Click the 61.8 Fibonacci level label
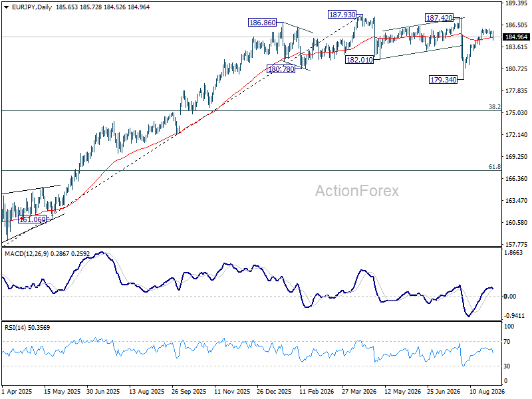Viewport: 532px width, 399px height. (494, 167)
